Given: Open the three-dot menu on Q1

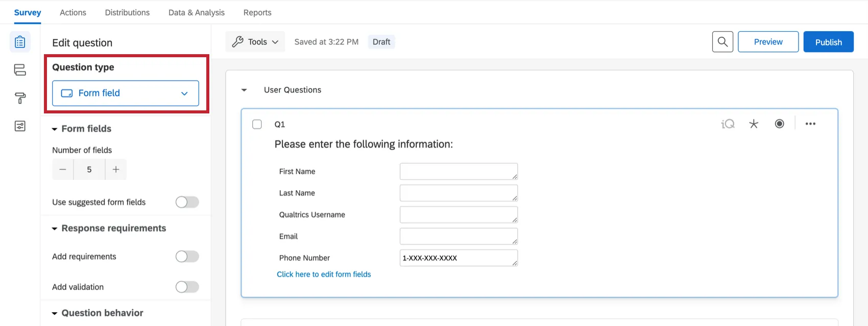Looking at the screenshot, I should point(810,124).
